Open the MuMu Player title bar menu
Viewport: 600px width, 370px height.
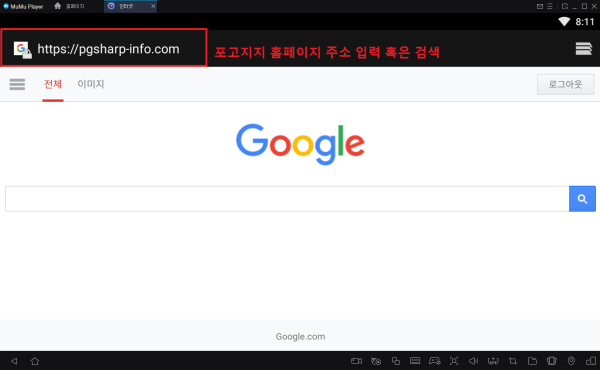(550, 6)
